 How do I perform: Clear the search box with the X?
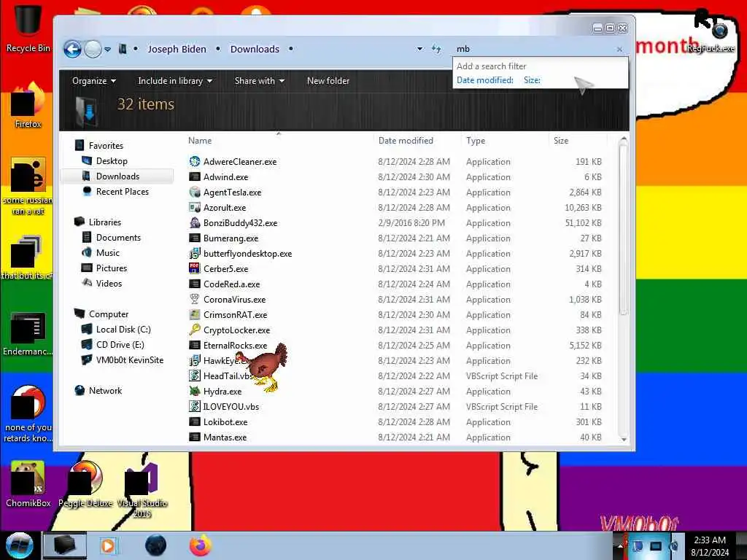(619, 49)
